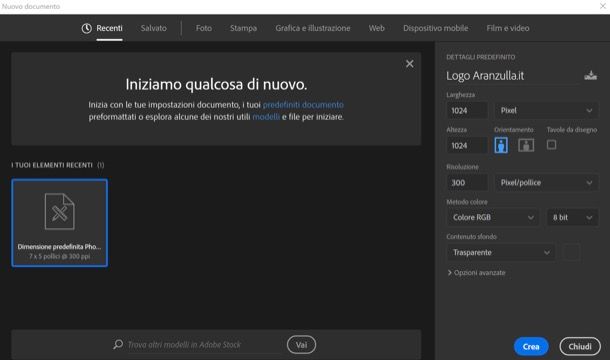Open the Stampa tab
The height and width of the screenshot is (360, 610).
[x=243, y=28]
